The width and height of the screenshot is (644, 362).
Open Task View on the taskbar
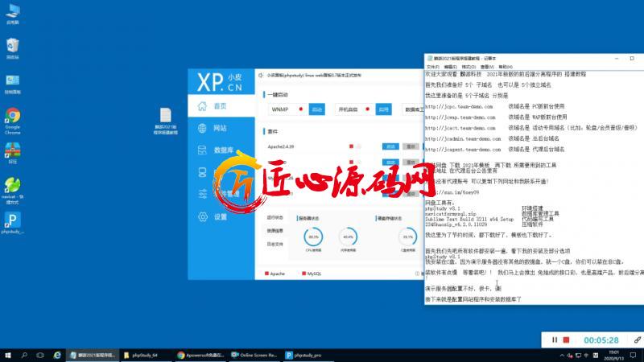coord(39,355)
